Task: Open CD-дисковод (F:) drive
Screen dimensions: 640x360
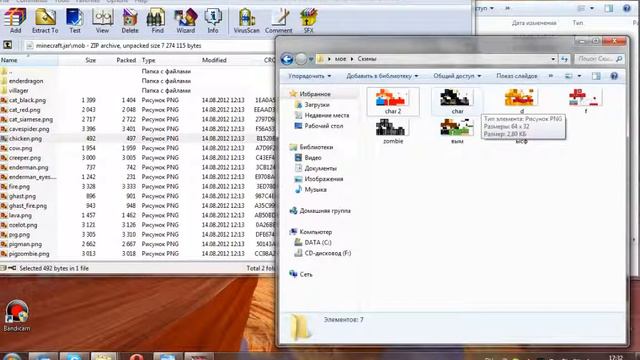Action: pyautogui.click(x=327, y=253)
